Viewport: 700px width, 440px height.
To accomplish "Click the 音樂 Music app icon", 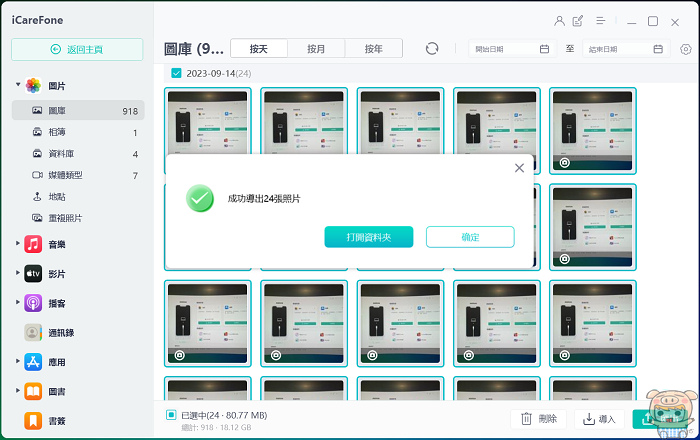I will click(33, 244).
